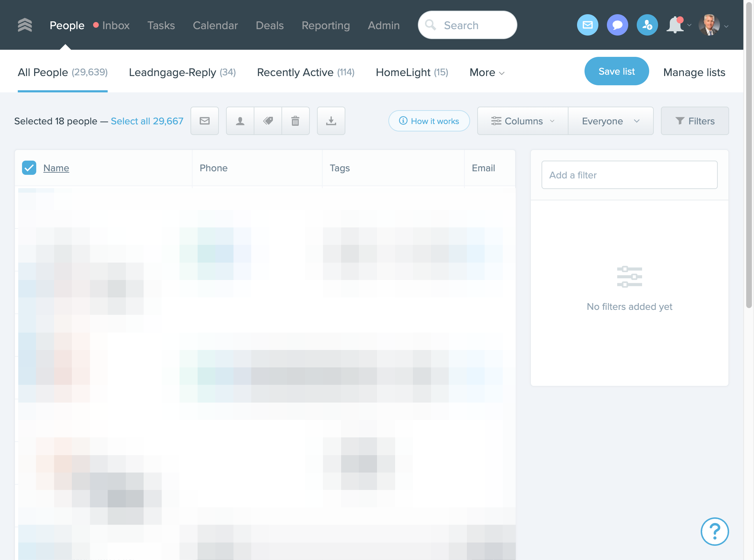Go to the Inbox menu item
This screenshot has height=560, width=754.
116,25
